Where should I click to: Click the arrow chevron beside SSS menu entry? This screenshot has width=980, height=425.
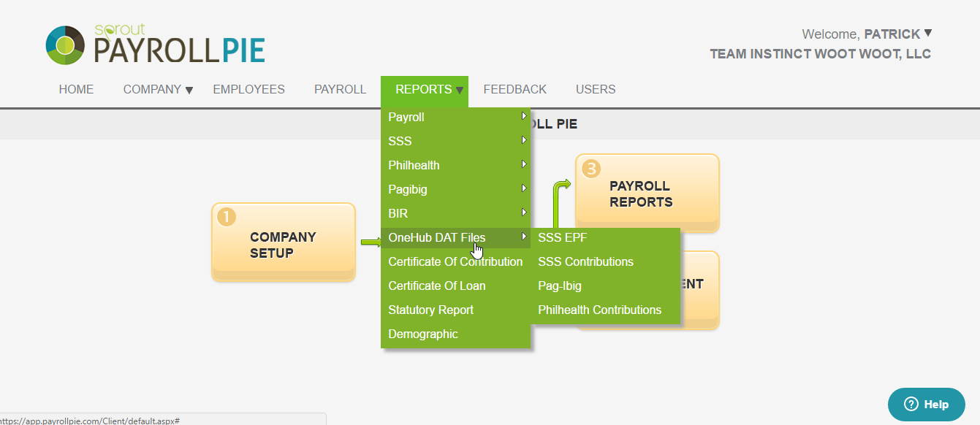(523, 141)
